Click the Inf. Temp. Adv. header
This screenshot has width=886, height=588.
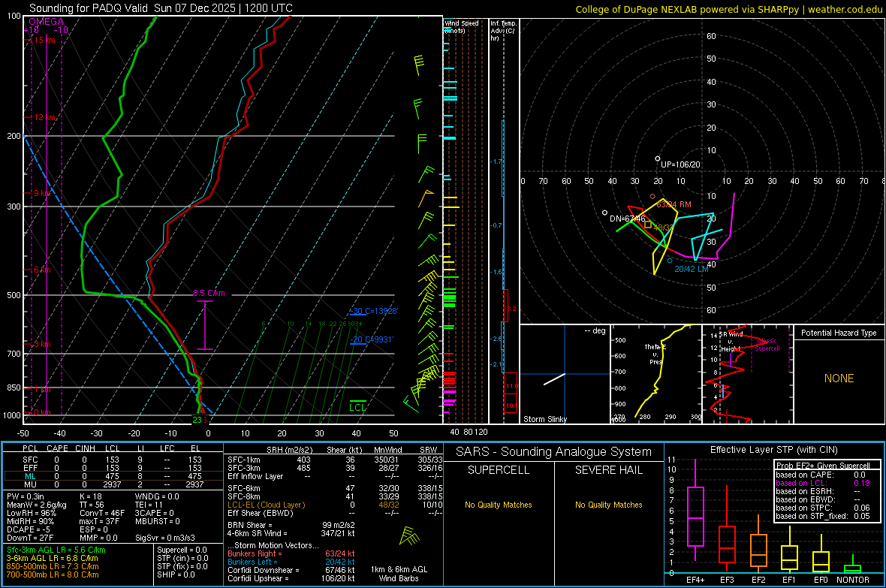pos(503,31)
